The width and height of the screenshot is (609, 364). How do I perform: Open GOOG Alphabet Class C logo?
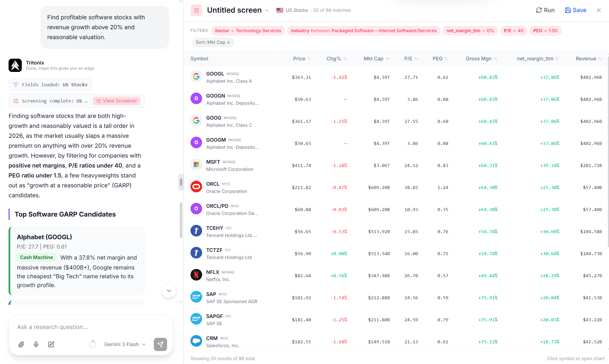tap(196, 120)
